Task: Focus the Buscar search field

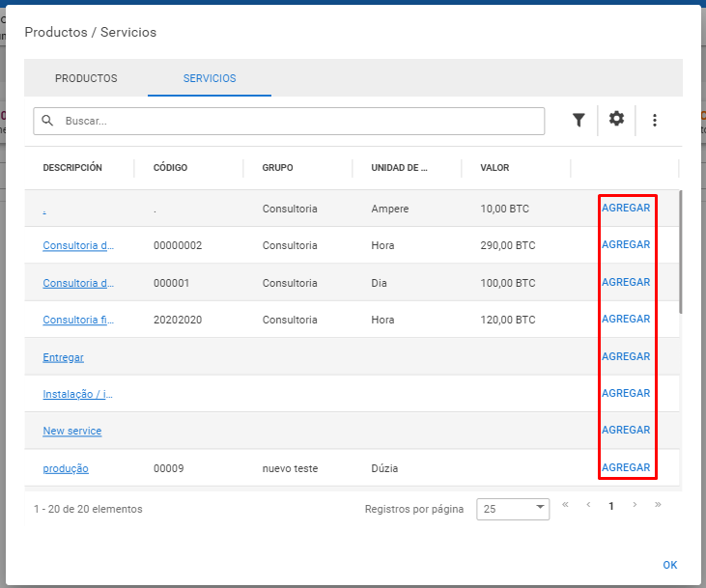Action: (289, 121)
